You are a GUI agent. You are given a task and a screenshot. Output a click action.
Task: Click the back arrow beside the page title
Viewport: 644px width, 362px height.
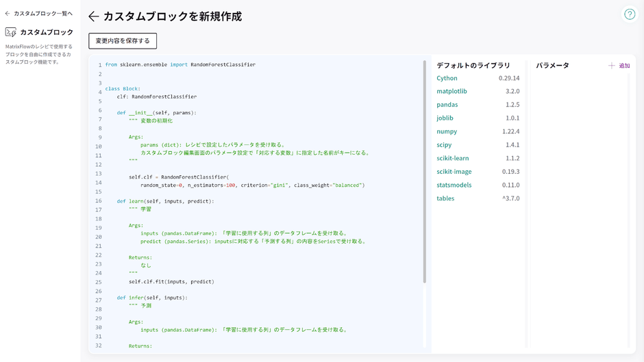coord(94,16)
